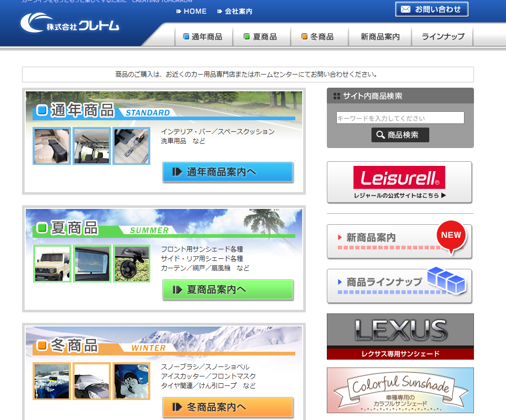Open the LEXUS sunshade banner
Viewport: 506px width, 420px height.
pos(400,337)
